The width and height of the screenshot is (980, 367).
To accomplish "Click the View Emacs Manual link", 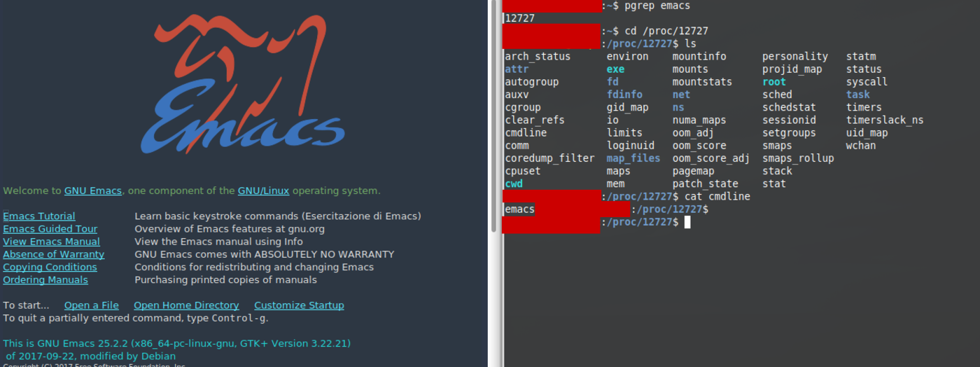I will click(x=52, y=242).
